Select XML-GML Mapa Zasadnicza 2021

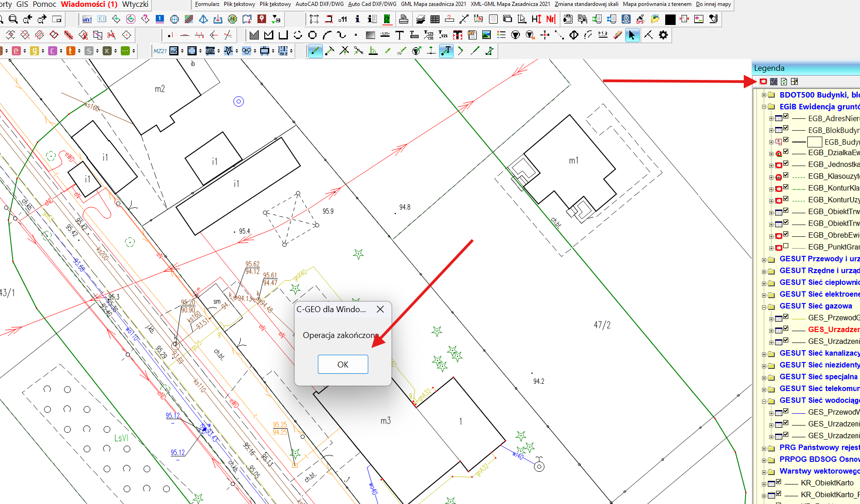click(510, 4)
